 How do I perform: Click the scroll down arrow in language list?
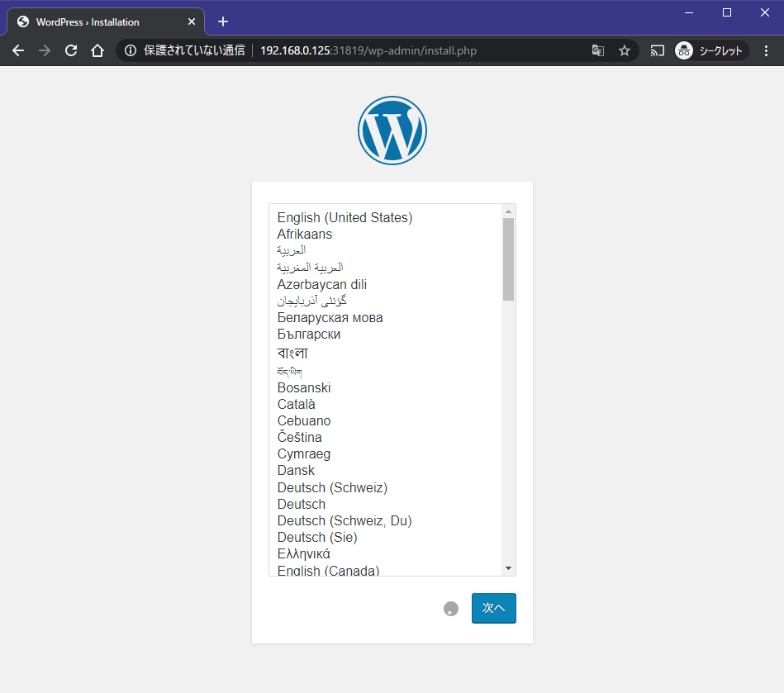(509, 568)
